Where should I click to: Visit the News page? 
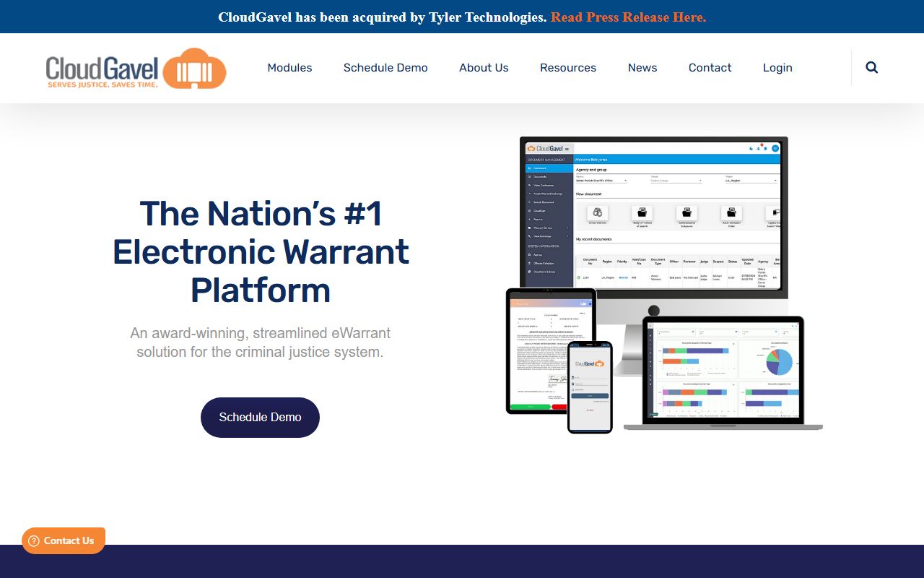642,67
